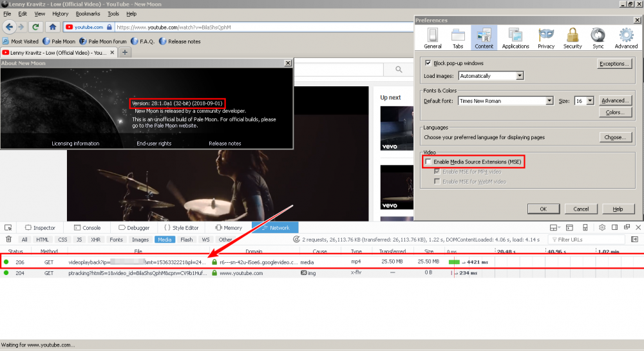Switch to the Console devtools tab
This screenshot has width=644, height=351.
point(87,228)
